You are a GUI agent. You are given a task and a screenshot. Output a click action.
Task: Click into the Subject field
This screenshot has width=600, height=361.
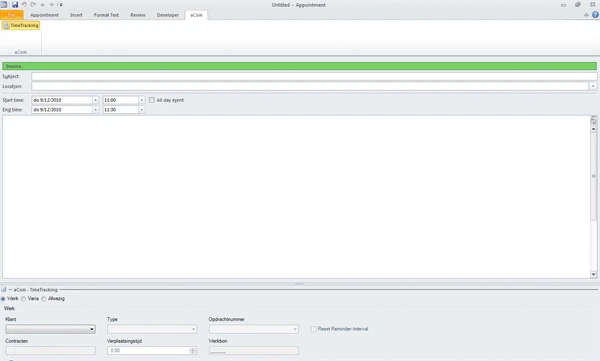[314, 77]
